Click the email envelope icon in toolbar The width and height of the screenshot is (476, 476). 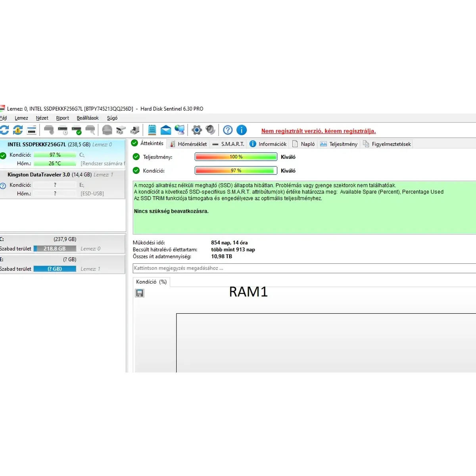[x=166, y=130]
